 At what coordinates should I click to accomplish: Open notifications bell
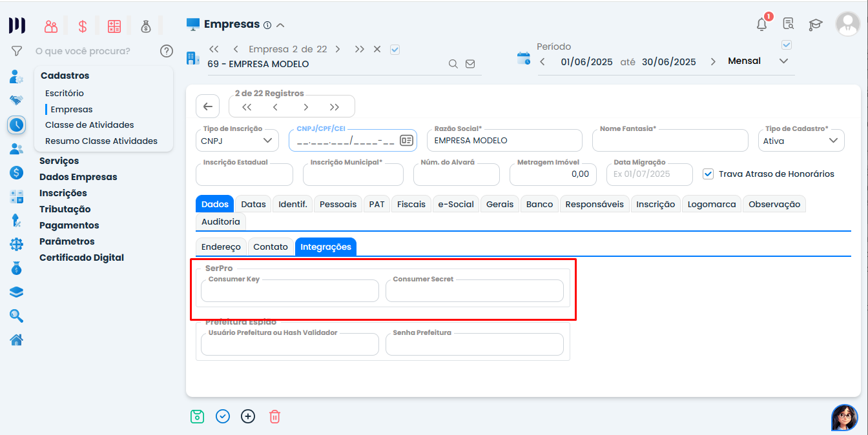[x=762, y=25]
